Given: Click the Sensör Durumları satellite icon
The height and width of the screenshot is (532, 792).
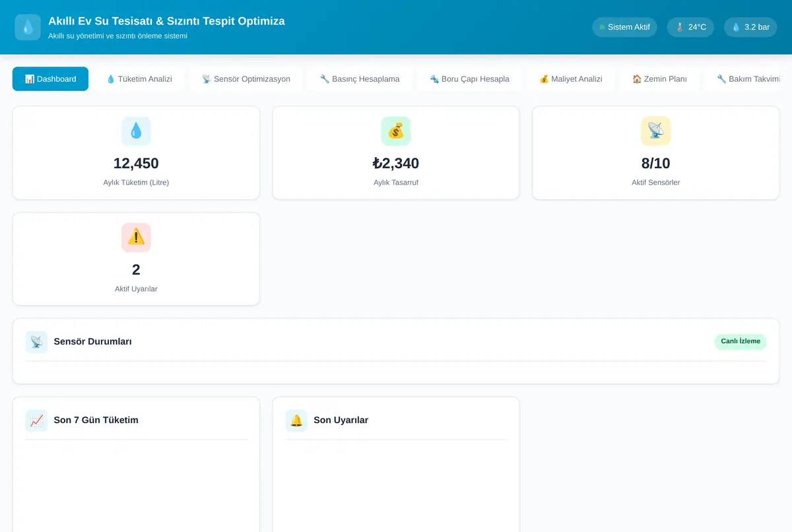Looking at the screenshot, I should click(x=36, y=342).
